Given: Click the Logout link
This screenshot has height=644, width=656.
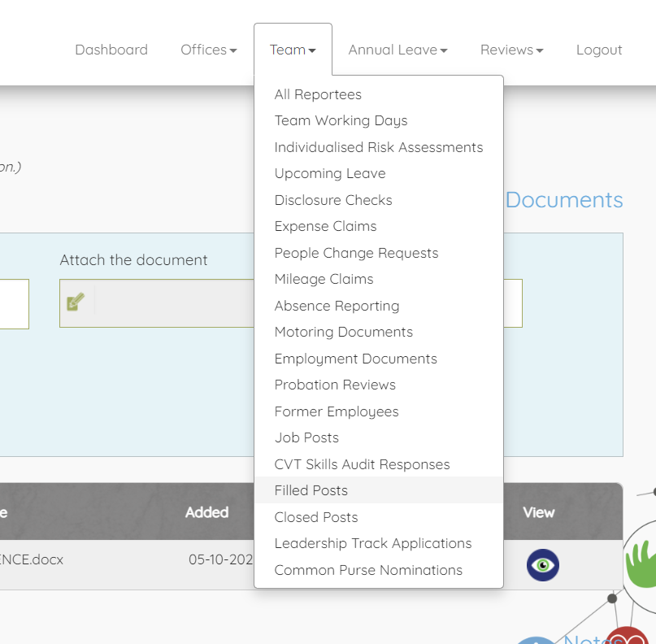Looking at the screenshot, I should point(599,50).
